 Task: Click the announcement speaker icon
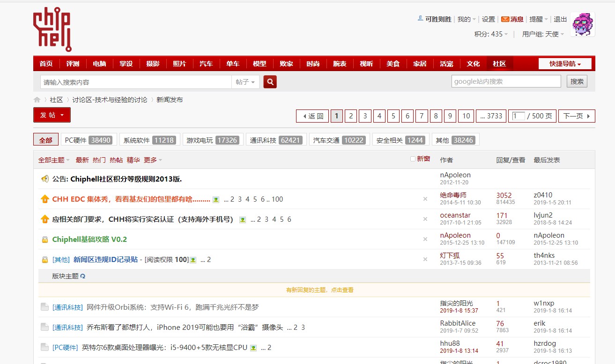pyautogui.click(x=45, y=179)
